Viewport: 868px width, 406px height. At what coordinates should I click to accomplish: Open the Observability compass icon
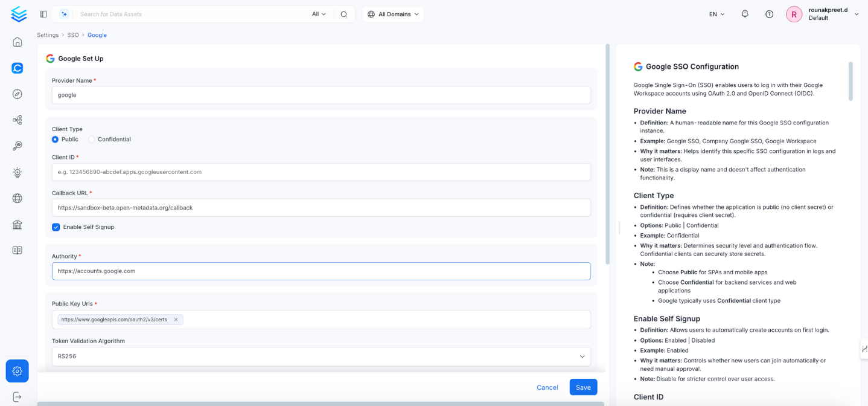(17, 94)
